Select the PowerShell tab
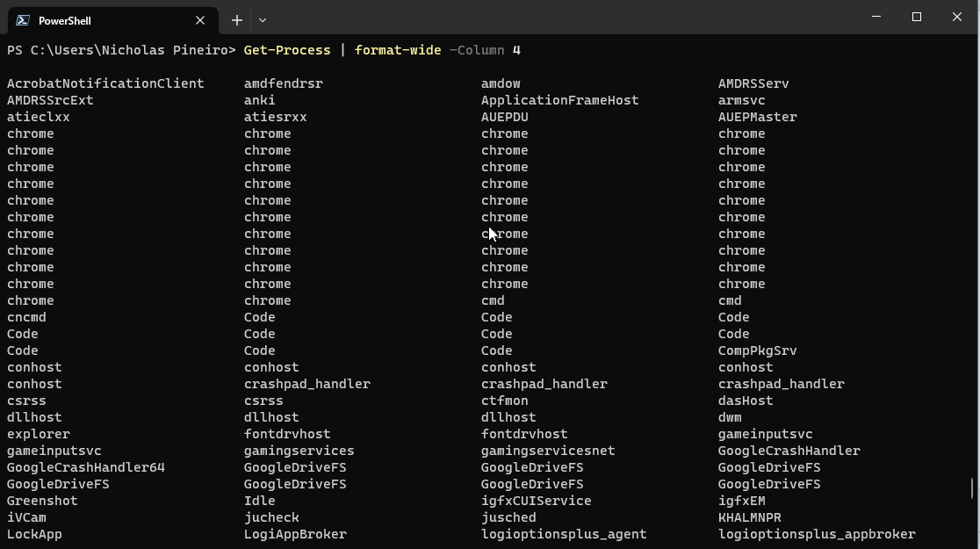The height and width of the screenshot is (549, 980). 112,20
